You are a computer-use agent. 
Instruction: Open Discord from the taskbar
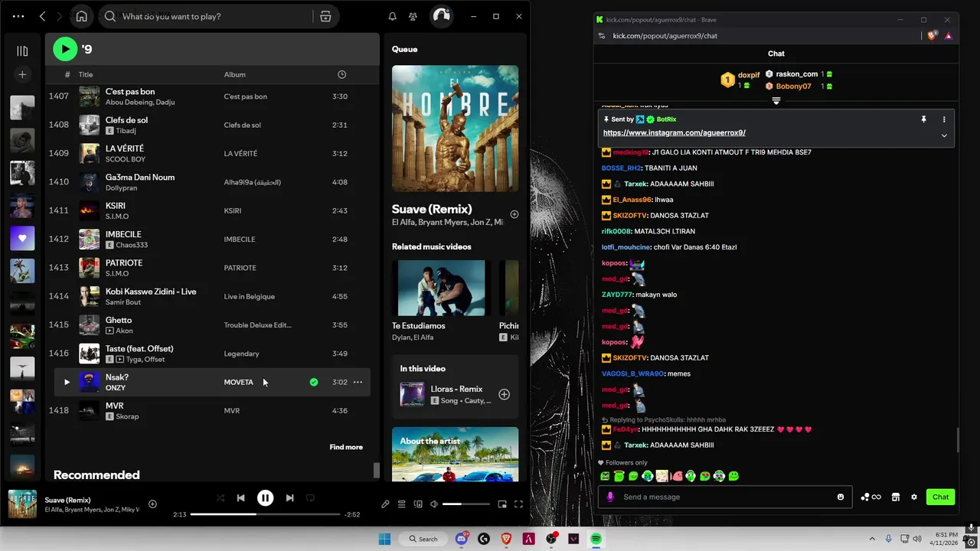click(462, 539)
